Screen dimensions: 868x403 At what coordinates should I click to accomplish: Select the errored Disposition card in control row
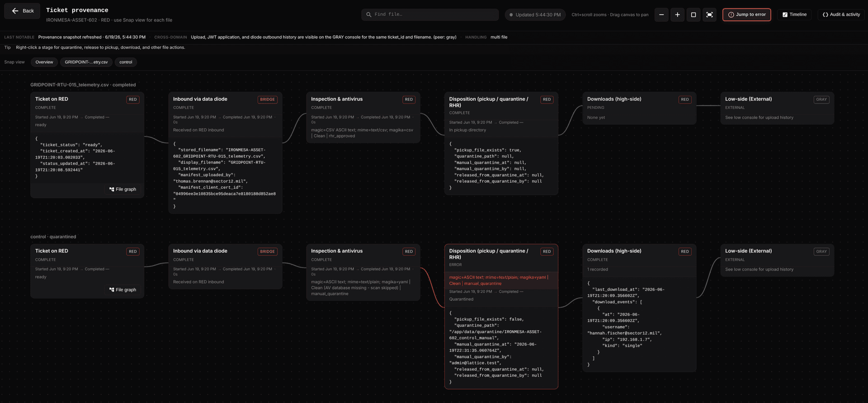(x=501, y=316)
